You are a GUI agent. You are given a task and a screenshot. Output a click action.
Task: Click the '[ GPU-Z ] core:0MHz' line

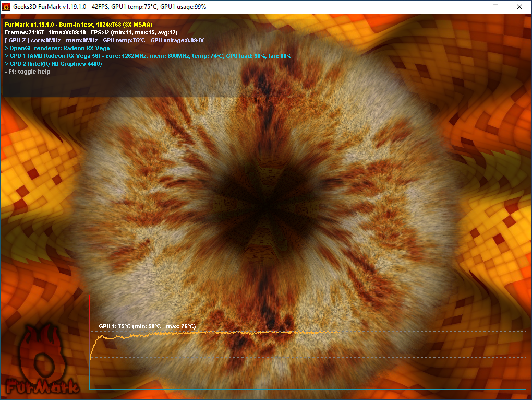click(x=104, y=40)
